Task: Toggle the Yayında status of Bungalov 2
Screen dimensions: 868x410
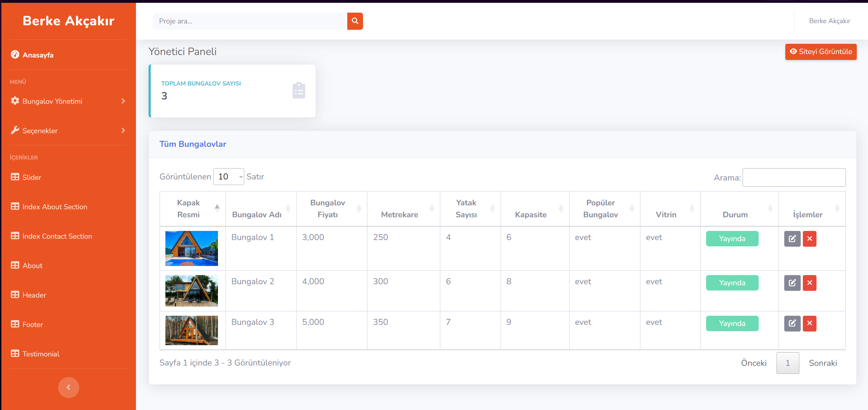Action: pyautogui.click(x=732, y=283)
